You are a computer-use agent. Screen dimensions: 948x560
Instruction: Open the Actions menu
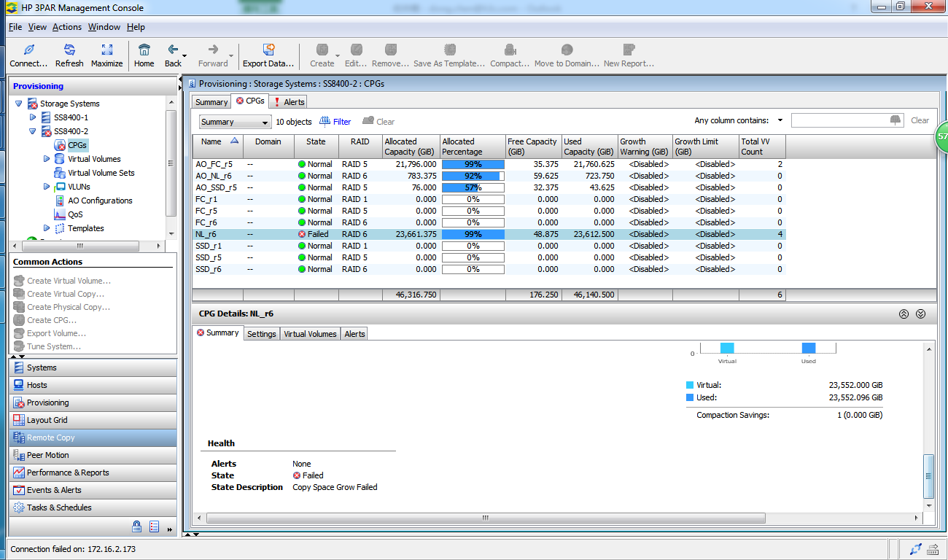pyautogui.click(x=67, y=27)
